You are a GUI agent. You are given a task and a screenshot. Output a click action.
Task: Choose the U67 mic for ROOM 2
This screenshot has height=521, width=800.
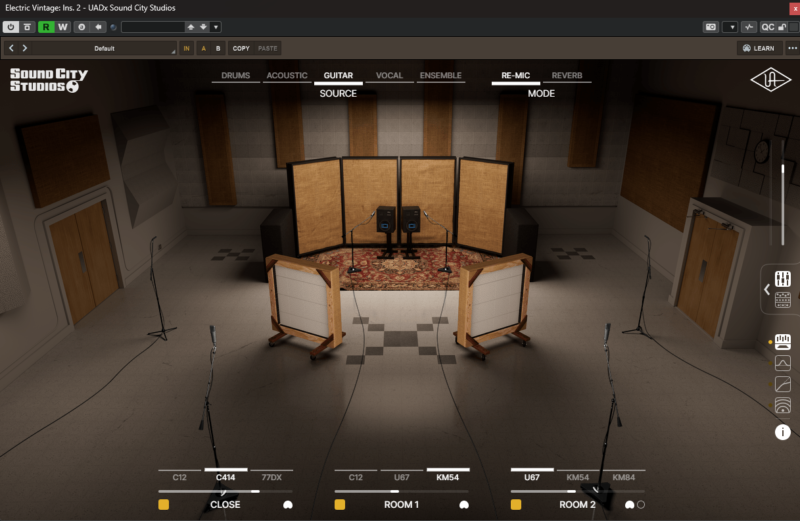532,476
